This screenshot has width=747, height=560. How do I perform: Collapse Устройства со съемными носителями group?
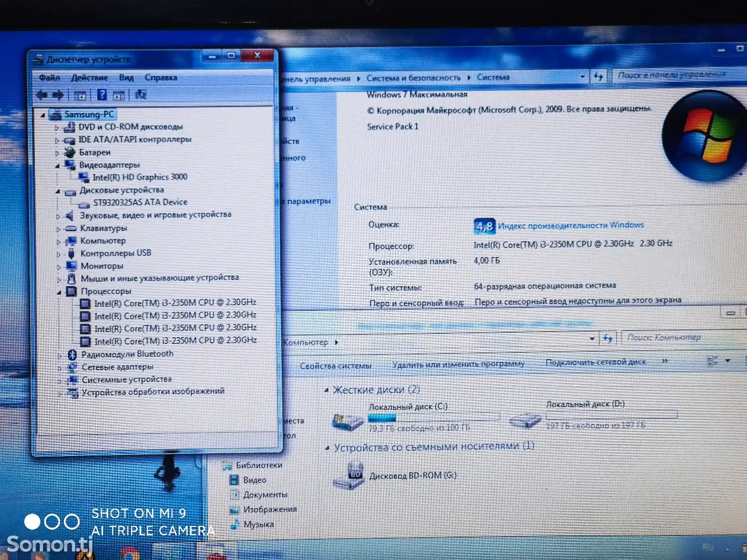pyautogui.click(x=328, y=448)
